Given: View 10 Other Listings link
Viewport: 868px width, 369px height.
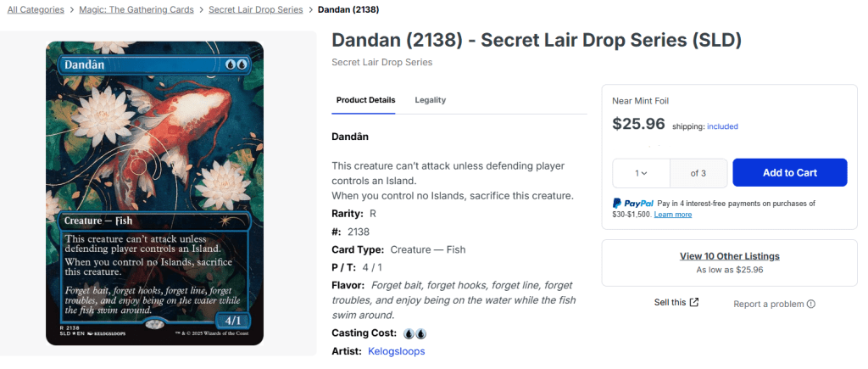Looking at the screenshot, I should pyautogui.click(x=729, y=256).
